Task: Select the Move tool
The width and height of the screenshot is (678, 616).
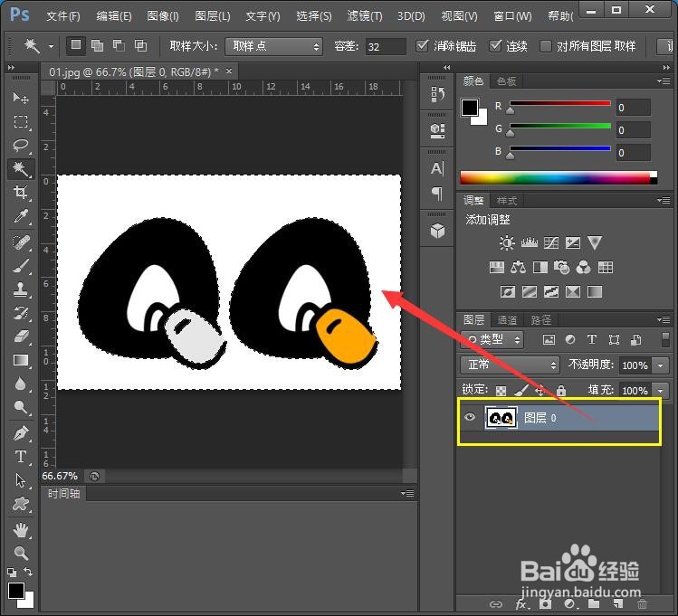Action: tap(20, 98)
